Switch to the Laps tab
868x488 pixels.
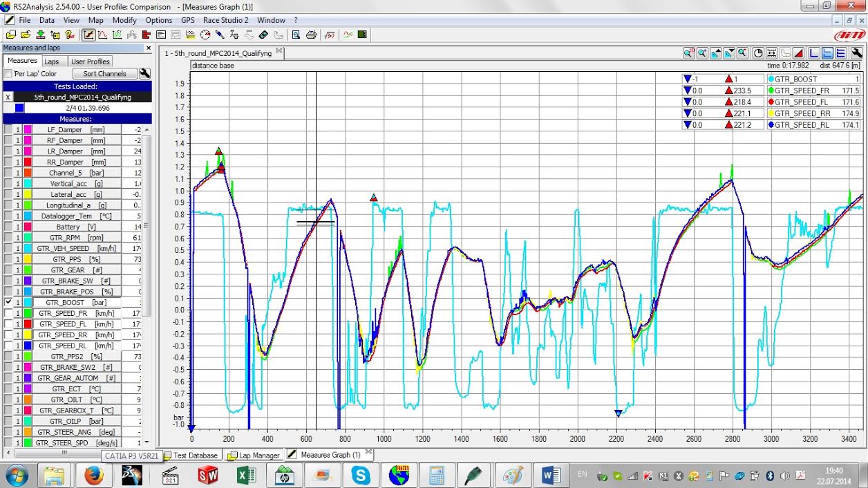click(52, 62)
